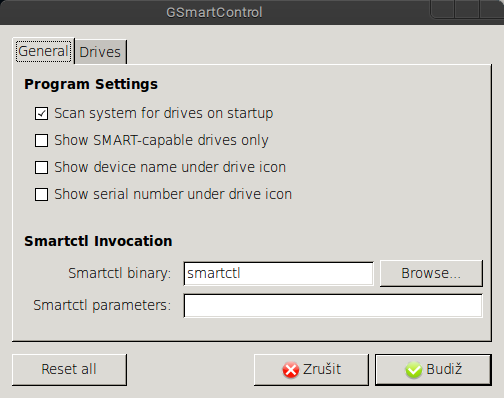Cancel with the Zrušit button
The height and width of the screenshot is (398, 504).
point(311,370)
